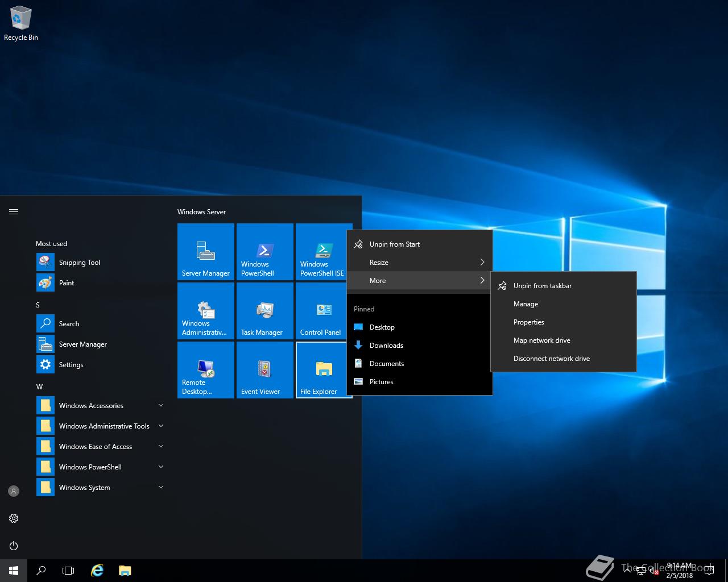Expand the Windows Accessories folder
The height and width of the screenshot is (582, 728).
(x=101, y=406)
